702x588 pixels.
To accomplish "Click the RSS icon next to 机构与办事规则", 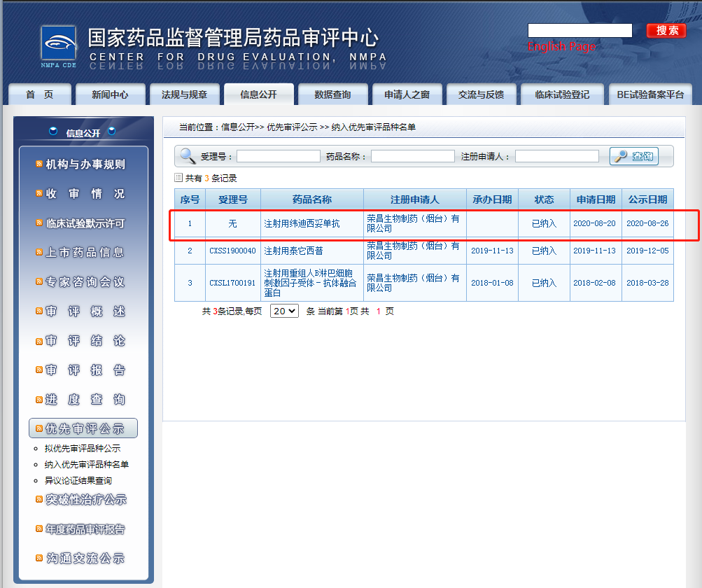I will click(x=39, y=164).
